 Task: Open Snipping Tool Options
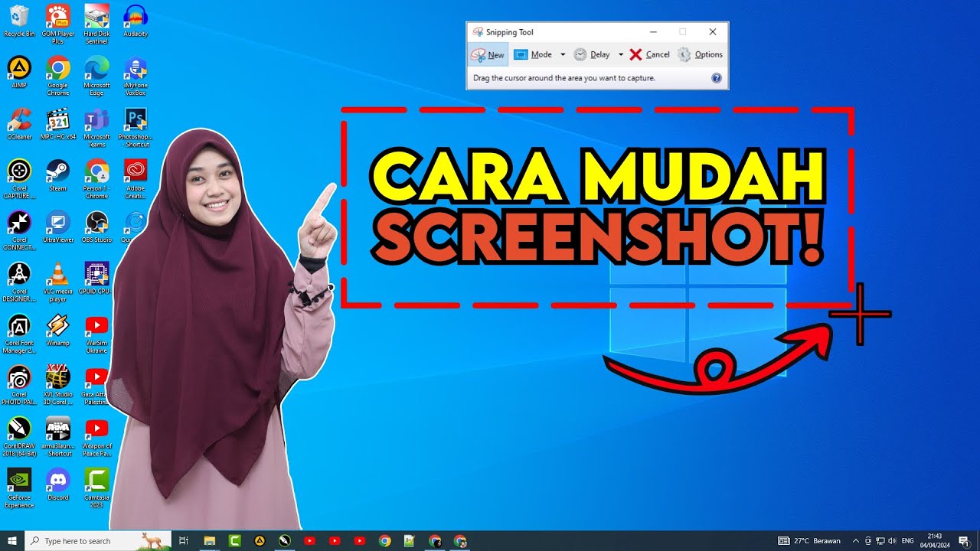pyautogui.click(x=700, y=54)
